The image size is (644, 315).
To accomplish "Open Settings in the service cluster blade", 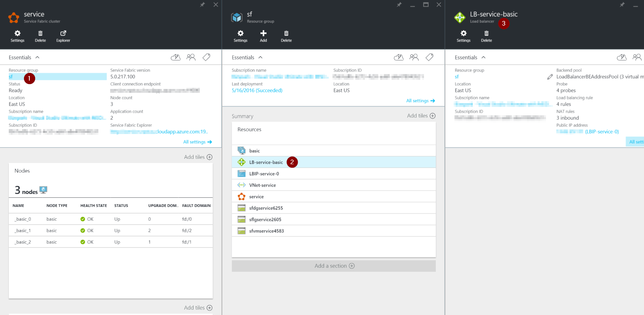I will (18, 36).
